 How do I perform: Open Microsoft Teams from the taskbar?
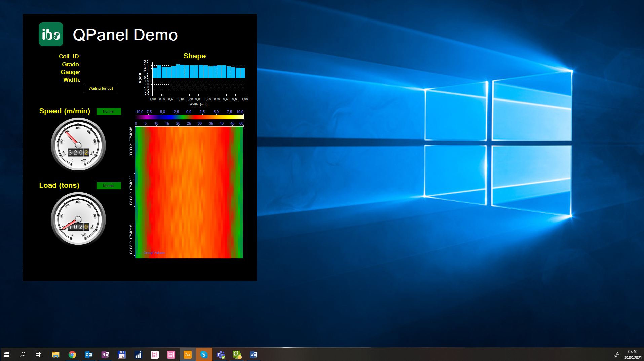221,355
